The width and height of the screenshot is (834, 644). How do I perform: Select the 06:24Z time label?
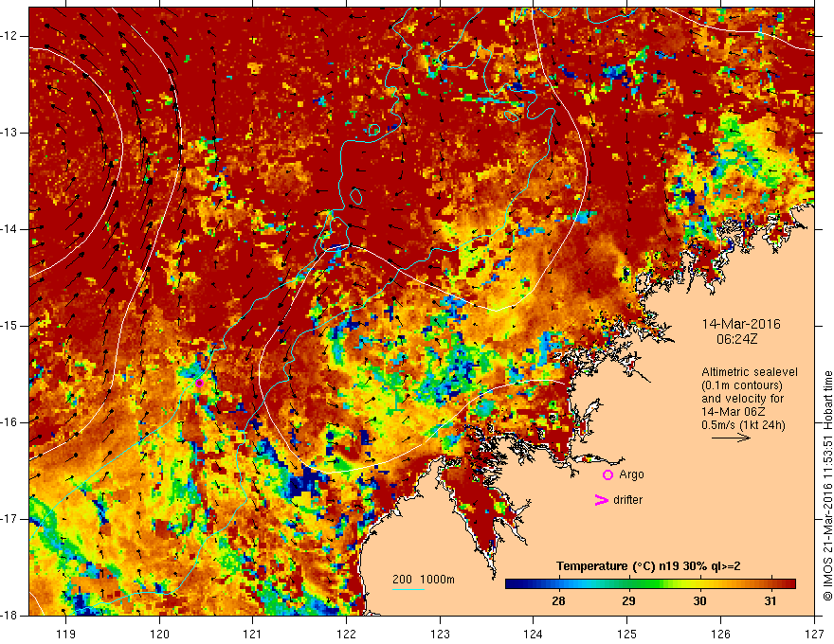[736, 338]
